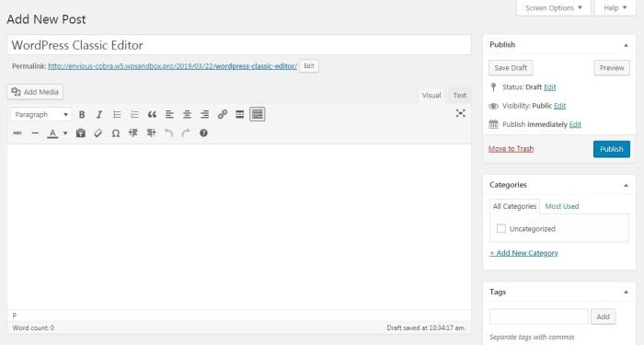
Task: Insert a numbered list
Action: pos(134,115)
